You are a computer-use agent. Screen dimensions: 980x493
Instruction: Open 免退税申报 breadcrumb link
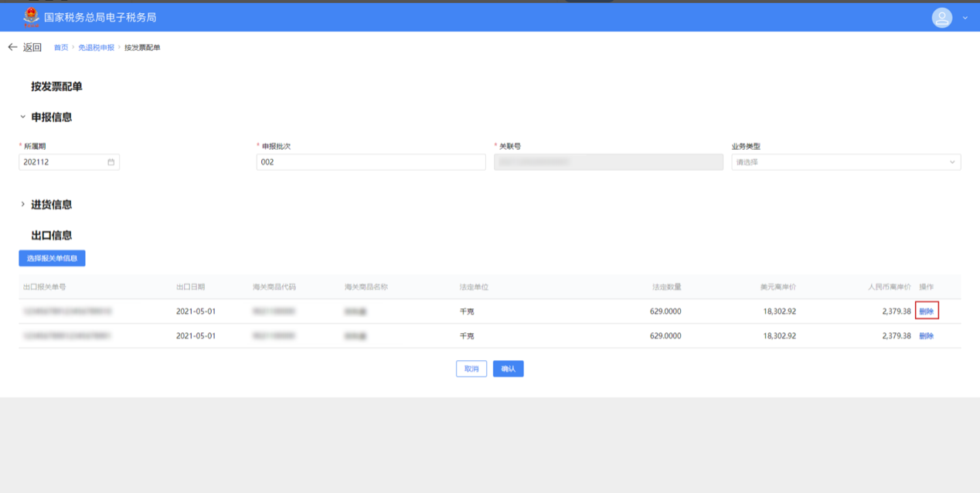(96, 48)
